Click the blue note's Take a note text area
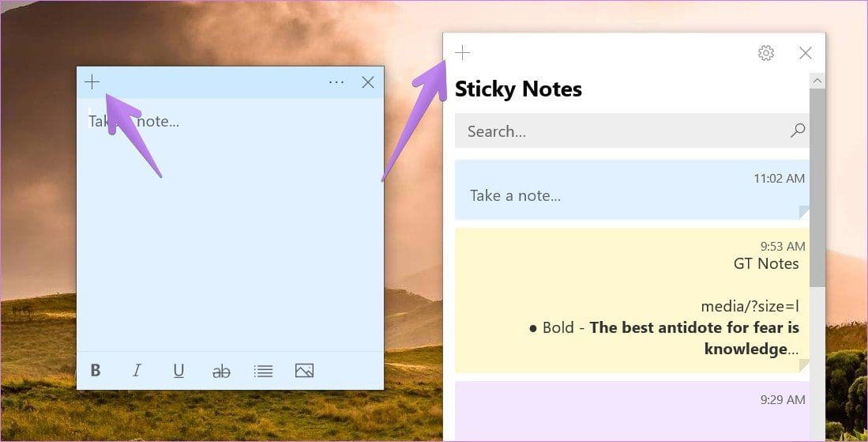Screen dimensions: 868x442 230,225
